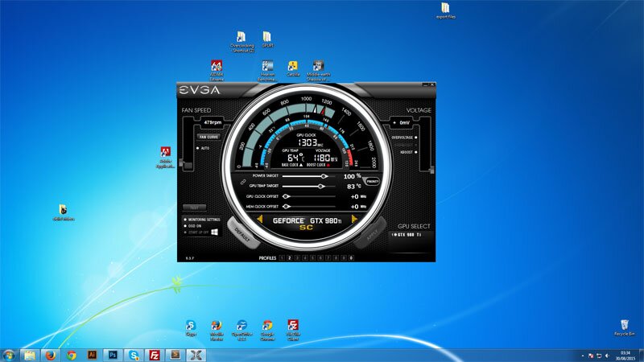
Task: Open the Mozilla Firefox desktop shortcut
Action: tap(217, 331)
